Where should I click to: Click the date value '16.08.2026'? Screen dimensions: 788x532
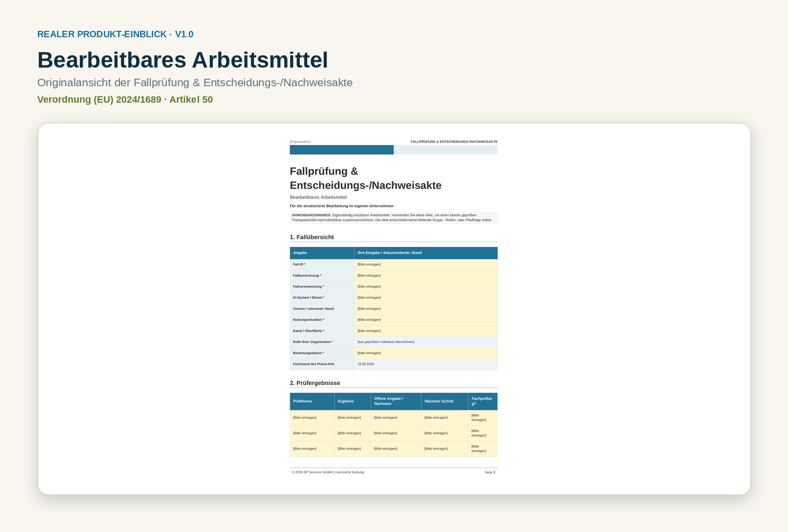[x=366, y=364]
